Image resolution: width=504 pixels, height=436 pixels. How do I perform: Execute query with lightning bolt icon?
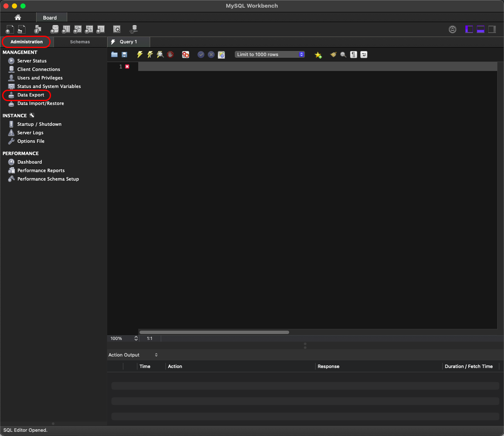coord(140,54)
